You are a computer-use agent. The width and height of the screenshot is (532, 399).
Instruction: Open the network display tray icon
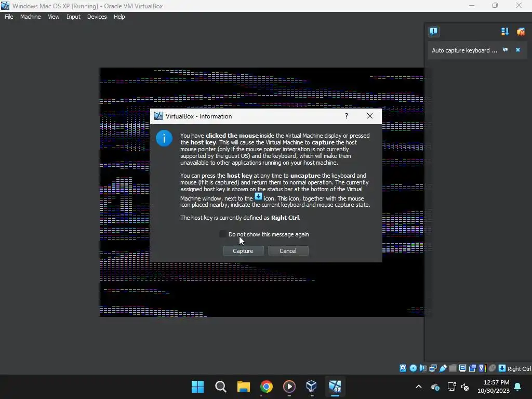pos(451,387)
